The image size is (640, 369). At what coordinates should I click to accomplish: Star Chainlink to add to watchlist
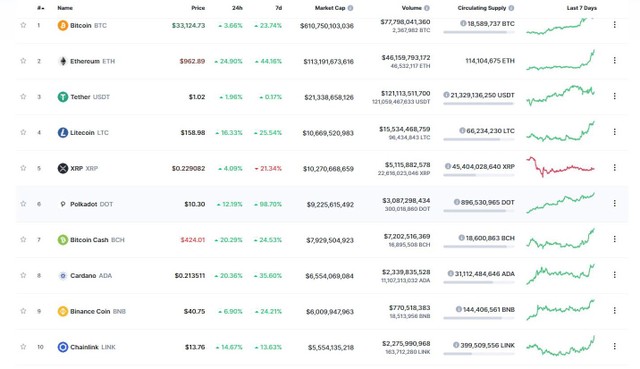click(23, 347)
